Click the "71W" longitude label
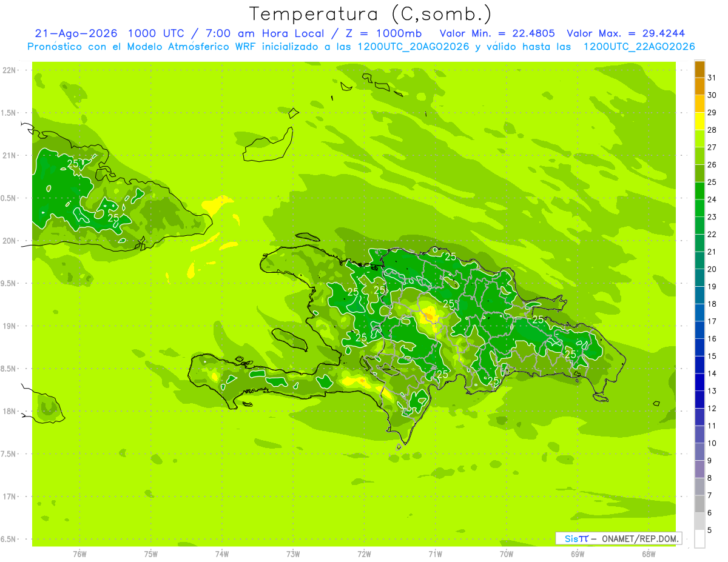728x562 pixels. tap(435, 554)
